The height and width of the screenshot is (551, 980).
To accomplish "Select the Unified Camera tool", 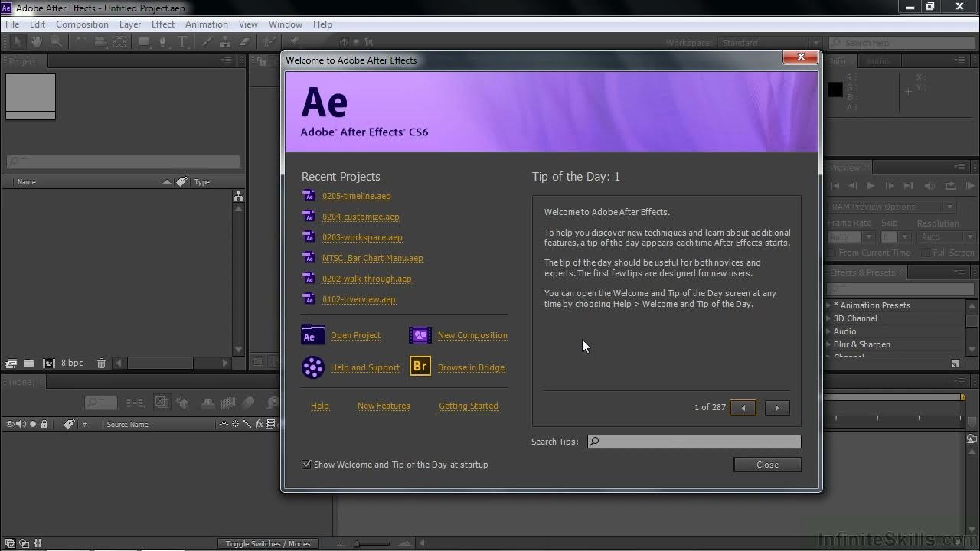I will pyautogui.click(x=100, y=41).
